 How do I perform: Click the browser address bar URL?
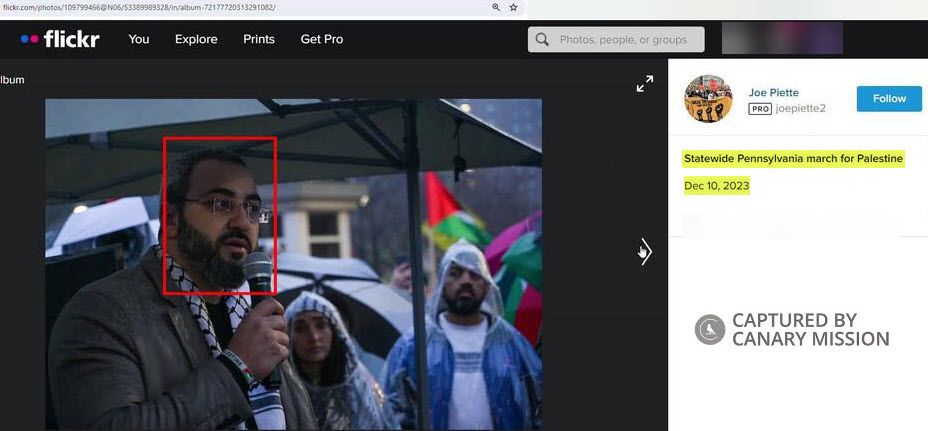pyautogui.click(x=140, y=7)
